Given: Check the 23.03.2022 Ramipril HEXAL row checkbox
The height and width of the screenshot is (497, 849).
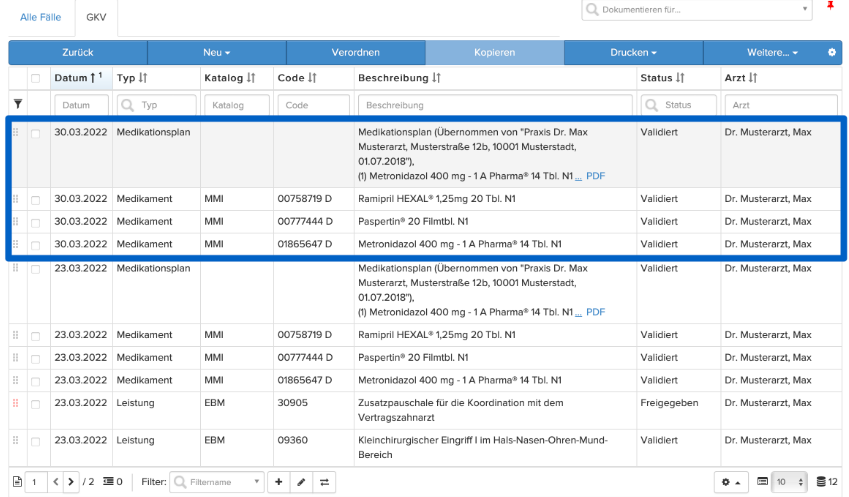Looking at the screenshot, I should pos(36,336).
